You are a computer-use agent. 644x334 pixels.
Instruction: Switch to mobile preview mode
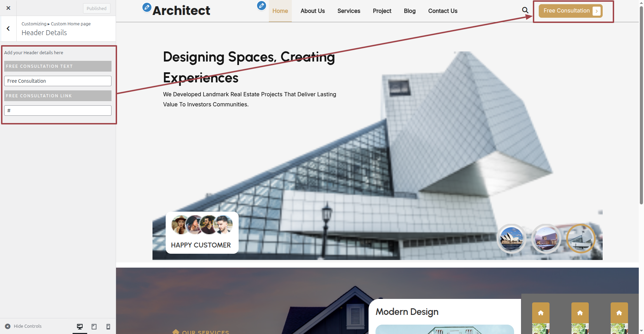pyautogui.click(x=108, y=326)
